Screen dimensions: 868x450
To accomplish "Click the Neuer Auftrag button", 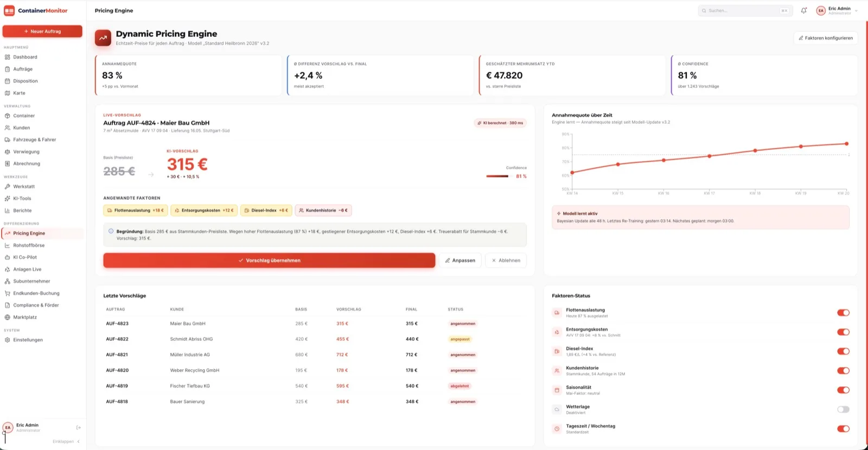I will [42, 31].
